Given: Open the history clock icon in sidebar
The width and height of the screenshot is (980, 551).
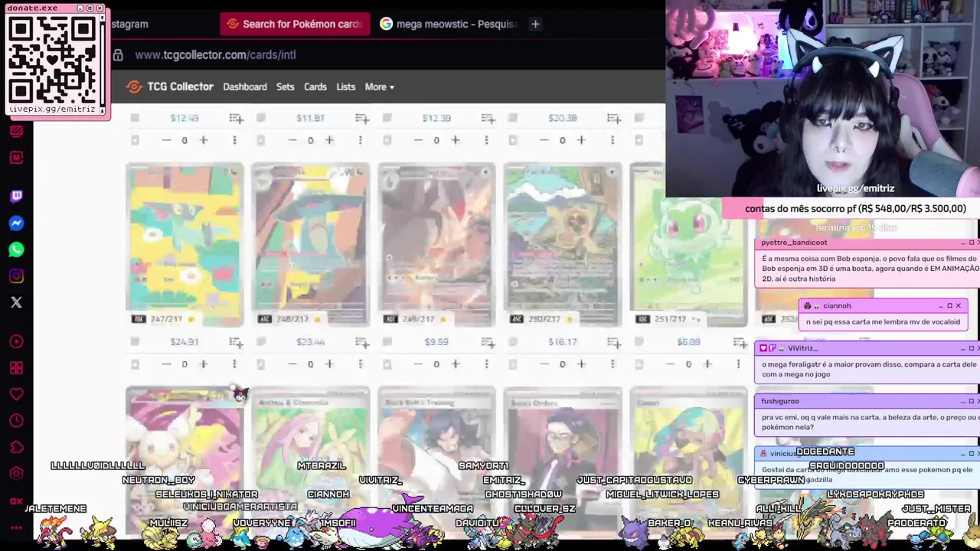Looking at the screenshot, I should (16, 421).
